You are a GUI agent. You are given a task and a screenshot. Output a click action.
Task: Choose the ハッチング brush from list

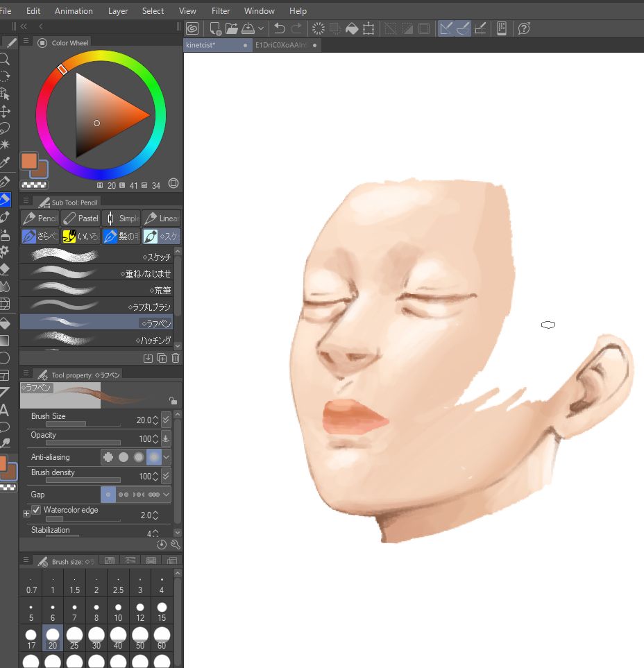96,340
